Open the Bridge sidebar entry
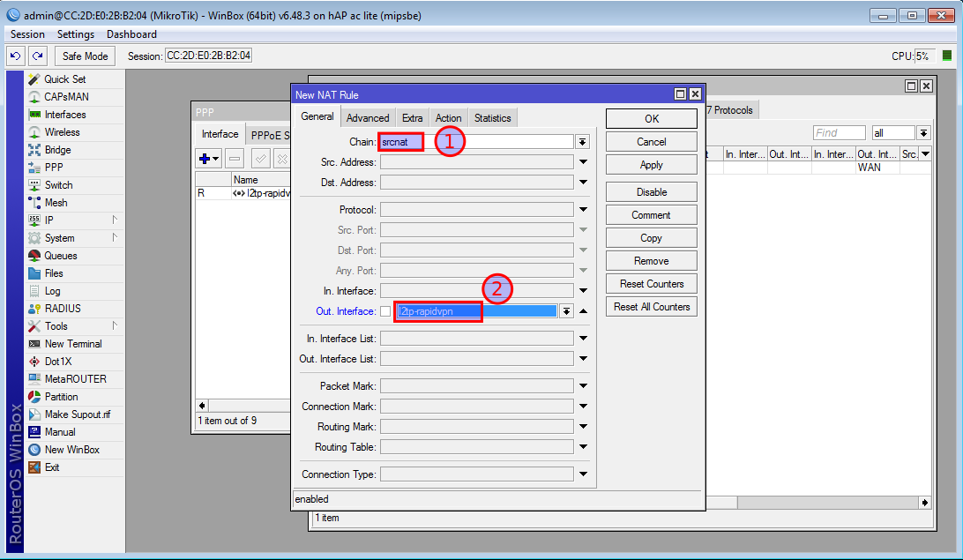Viewport: 963px width, 560px height. click(x=57, y=150)
